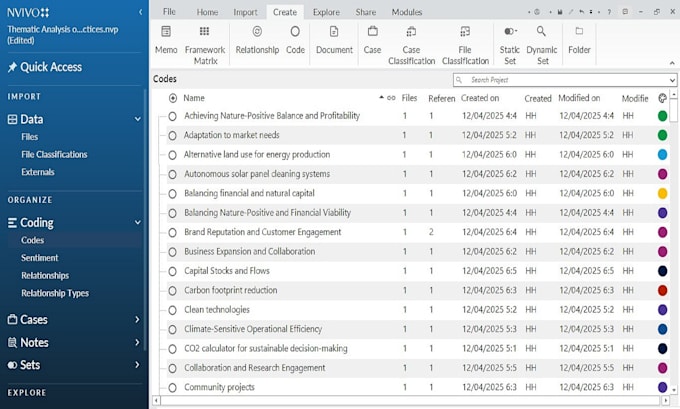Click the search magnifier icon in Search Project
Image resolution: width=680 pixels, height=409 pixels.
point(459,80)
